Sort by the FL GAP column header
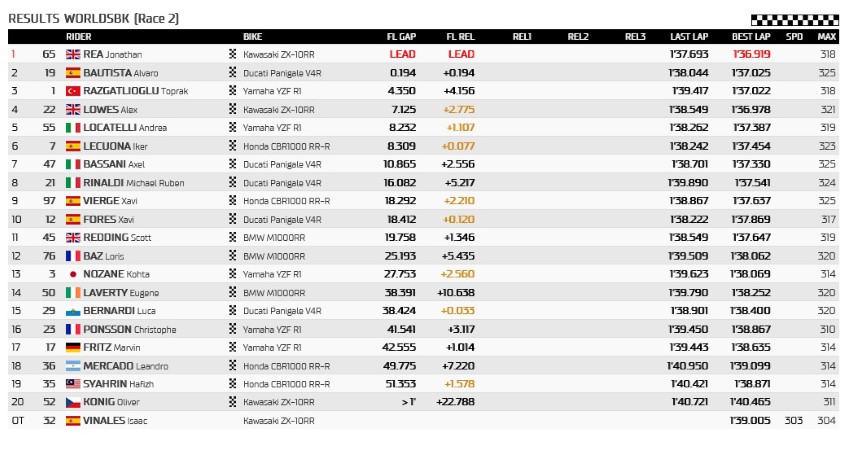The width and height of the screenshot is (854, 473). (401, 37)
